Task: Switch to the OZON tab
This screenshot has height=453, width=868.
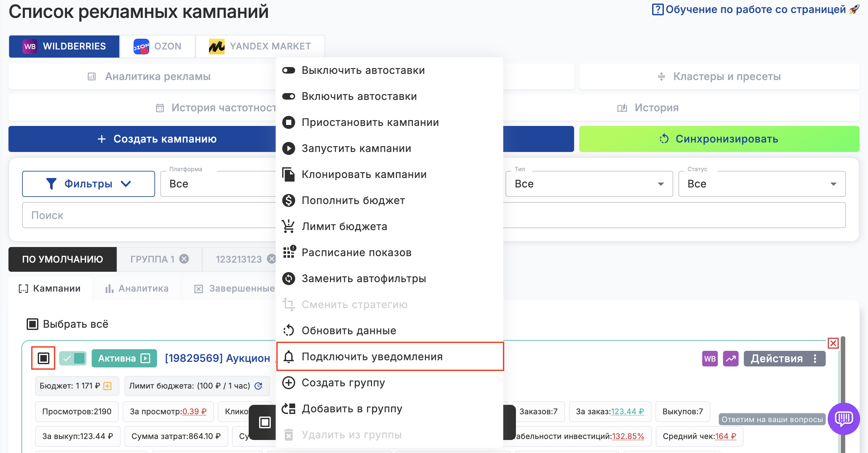Action: [157, 46]
